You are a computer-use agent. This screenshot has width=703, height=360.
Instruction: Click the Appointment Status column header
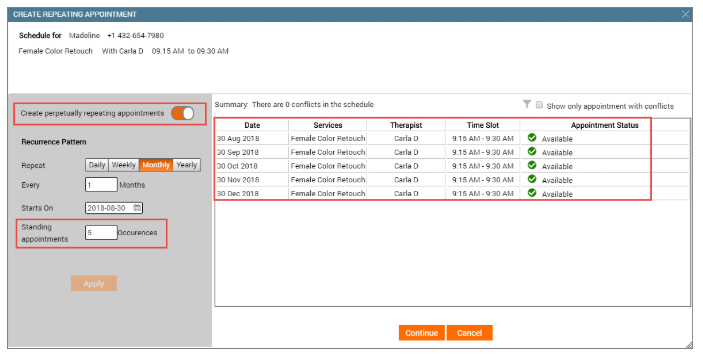[x=604, y=125]
